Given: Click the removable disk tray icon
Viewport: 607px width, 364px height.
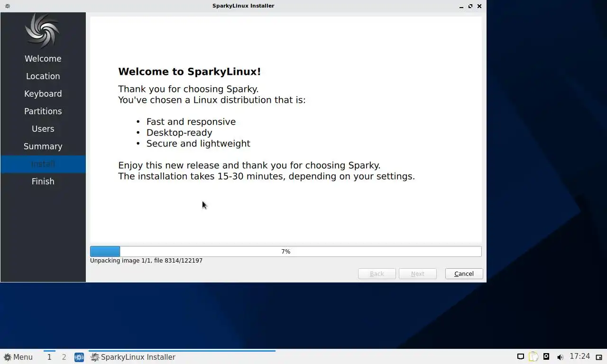Looking at the screenshot, I should (546, 357).
